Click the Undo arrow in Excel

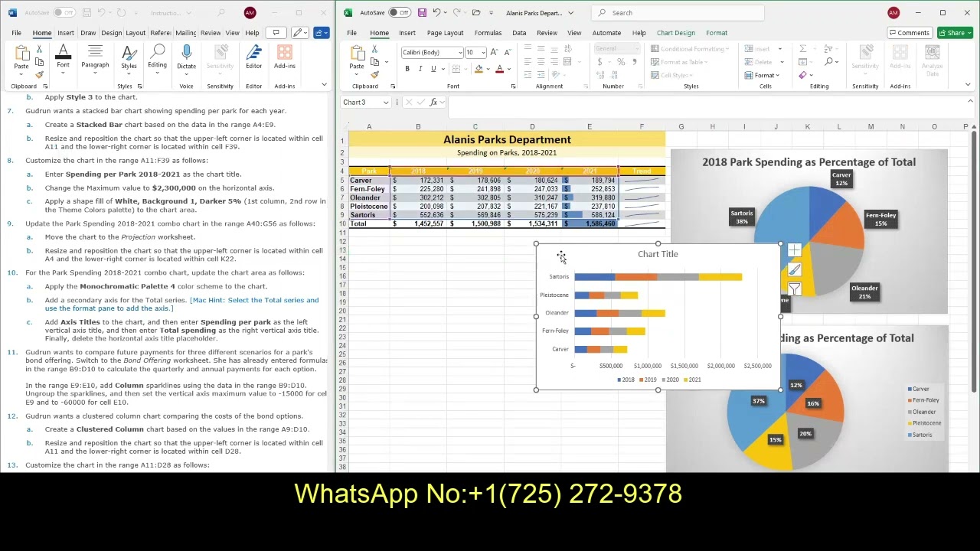436,12
